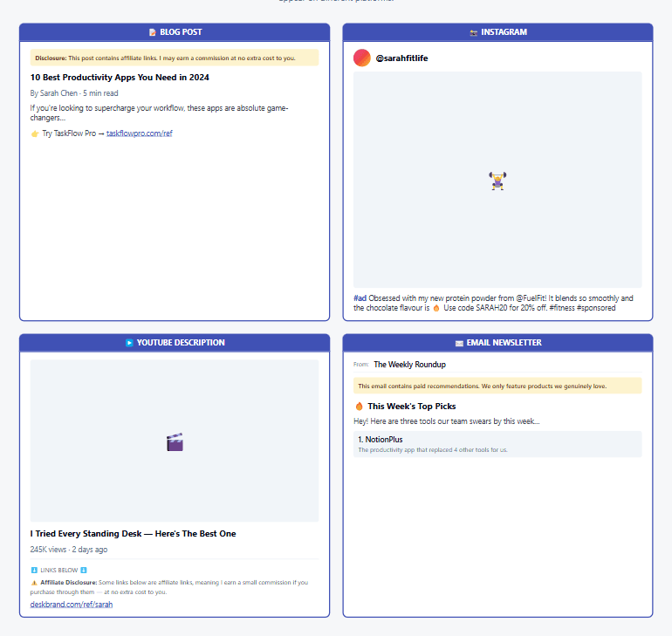This screenshot has width=672, height=636.
Task: Click the pointing hand emoji before TaskFlow Pro
Action: point(35,133)
